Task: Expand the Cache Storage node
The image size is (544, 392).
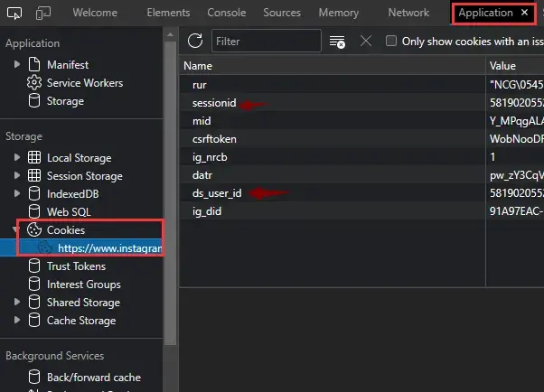Action: [x=16, y=320]
